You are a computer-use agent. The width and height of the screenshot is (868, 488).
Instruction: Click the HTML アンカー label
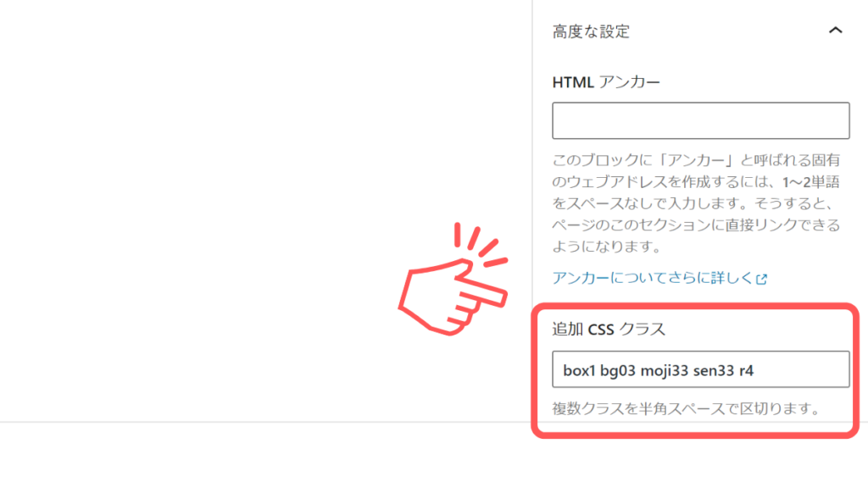click(605, 82)
